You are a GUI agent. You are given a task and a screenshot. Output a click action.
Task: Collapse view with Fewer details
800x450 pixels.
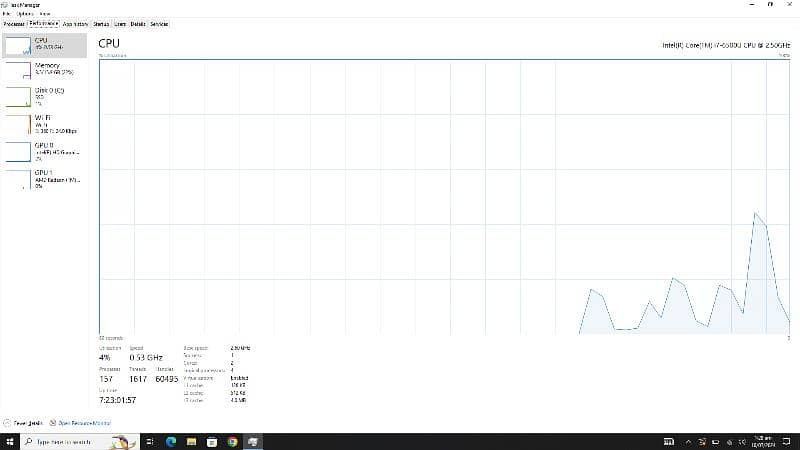(24, 423)
